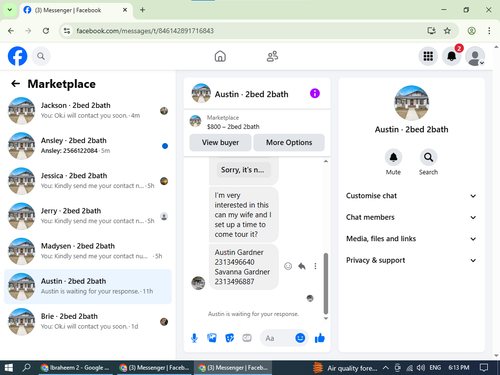The image size is (500, 375).
Task: View site information icon in address bar
Action: click(x=67, y=31)
